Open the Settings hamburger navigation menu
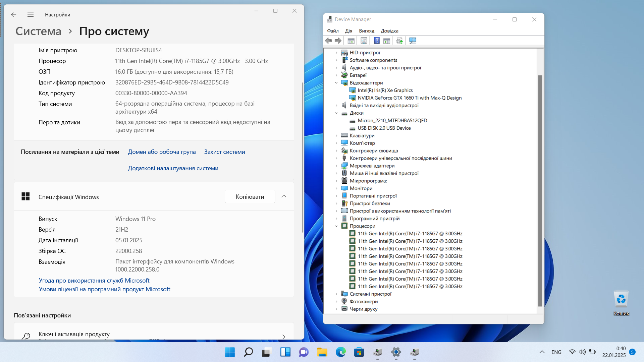This screenshot has height=362, width=644. (31, 15)
